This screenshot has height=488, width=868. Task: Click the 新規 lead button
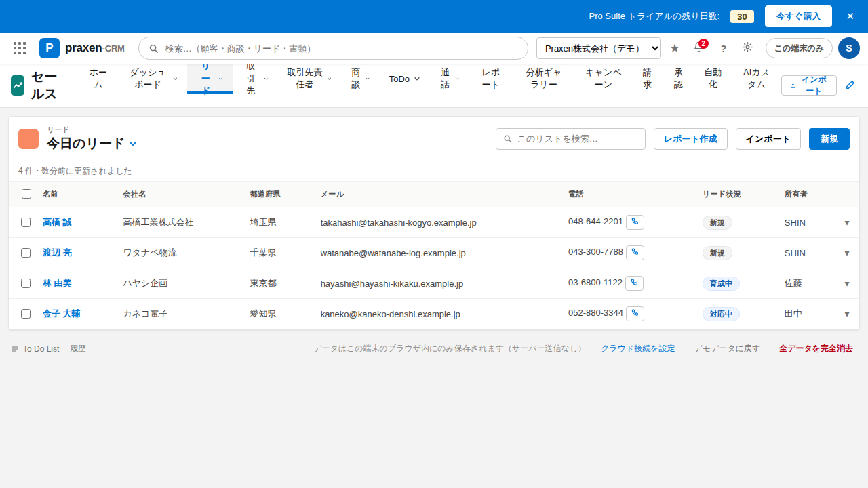pos(829,139)
